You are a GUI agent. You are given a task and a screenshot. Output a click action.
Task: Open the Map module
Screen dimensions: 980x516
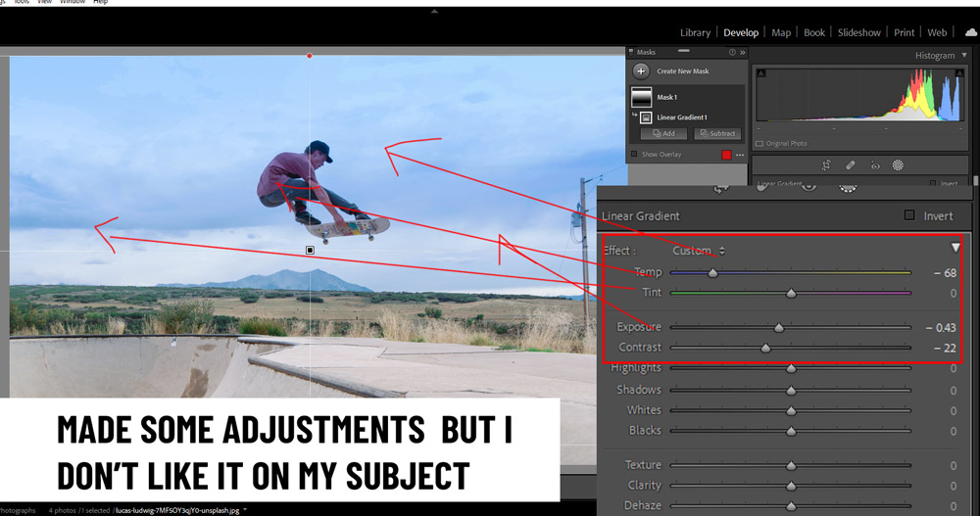pos(781,32)
